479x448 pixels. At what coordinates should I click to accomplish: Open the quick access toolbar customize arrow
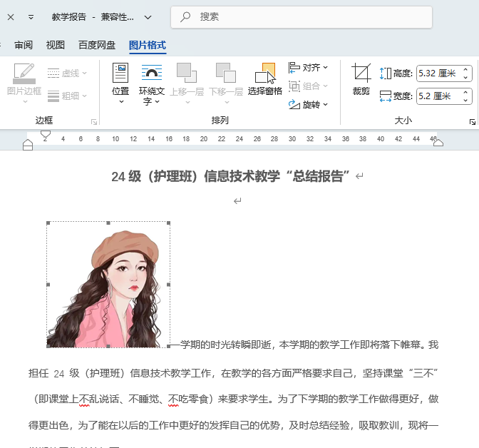31,17
